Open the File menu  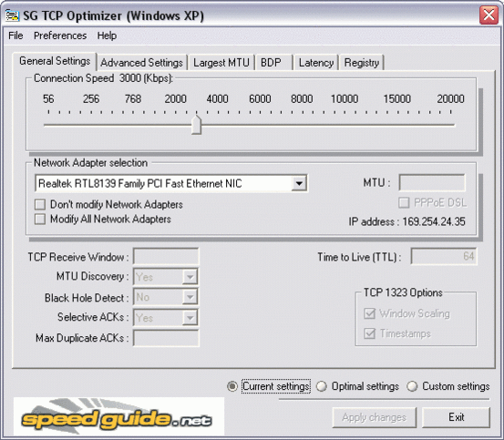tap(15, 36)
